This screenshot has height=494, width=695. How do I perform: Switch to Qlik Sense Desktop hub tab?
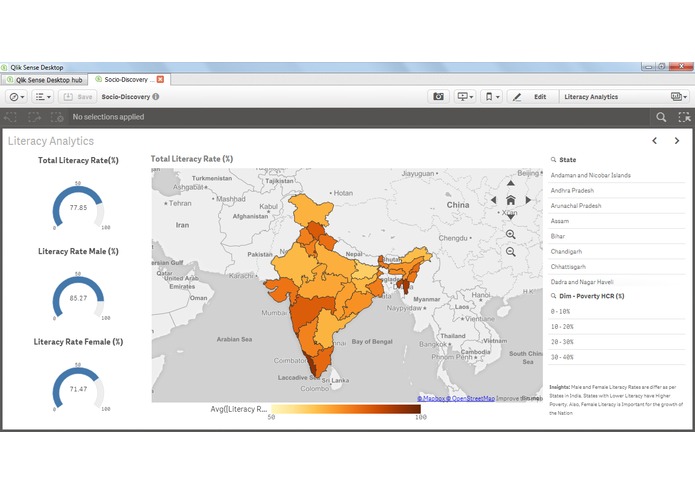point(44,80)
